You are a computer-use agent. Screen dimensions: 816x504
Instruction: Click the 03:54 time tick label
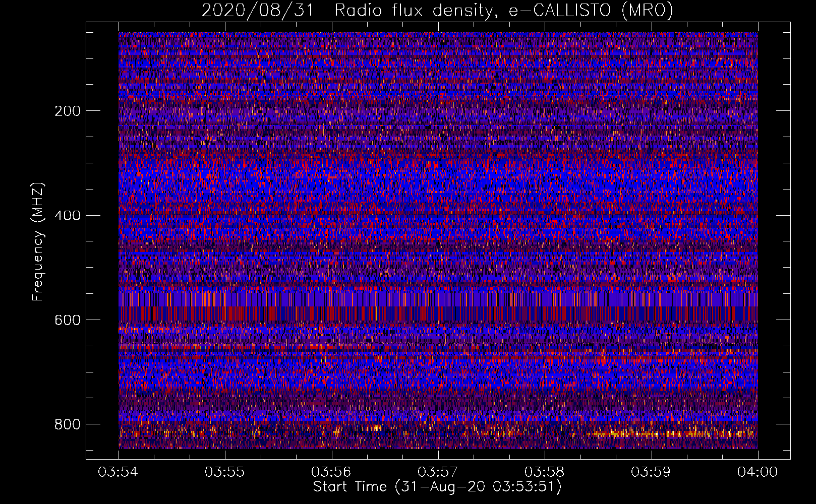(x=119, y=472)
